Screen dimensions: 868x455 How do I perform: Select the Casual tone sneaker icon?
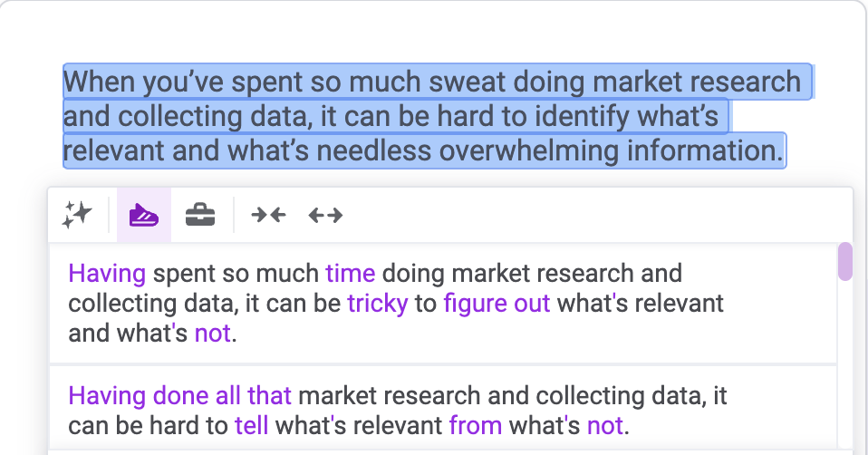pos(144,215)
